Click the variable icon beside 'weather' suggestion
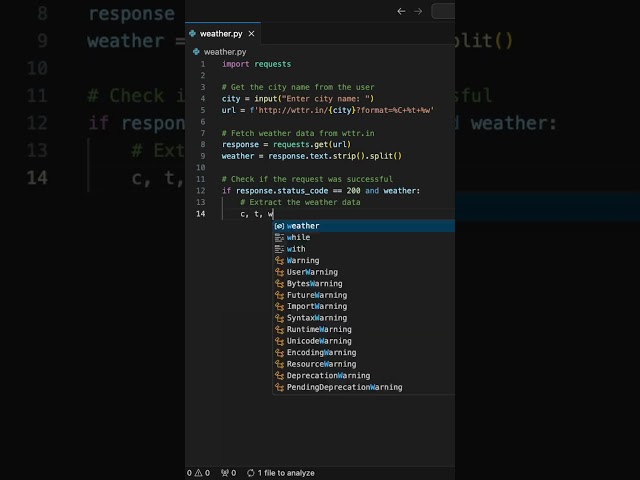This screenshot has height=480, width=640. click(279, 226)
